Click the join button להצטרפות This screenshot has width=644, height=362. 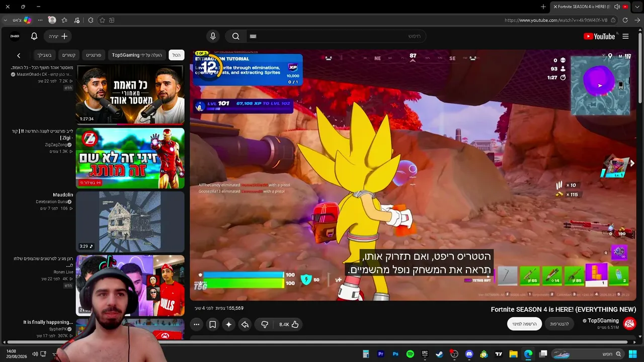pos(559,324)
